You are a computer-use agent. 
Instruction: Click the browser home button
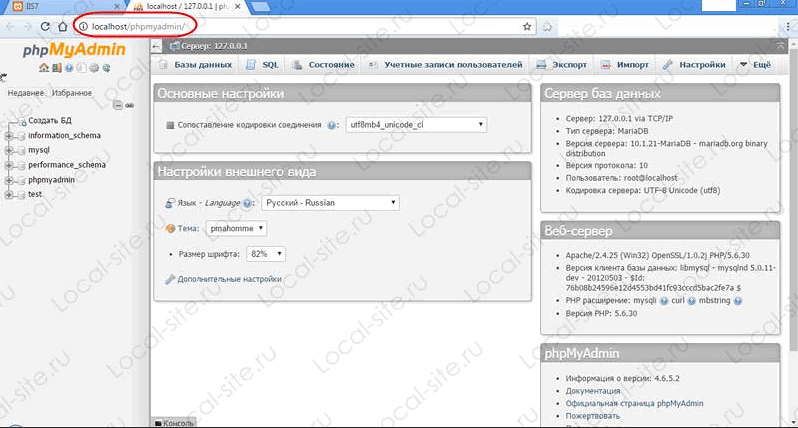point(62,26)
